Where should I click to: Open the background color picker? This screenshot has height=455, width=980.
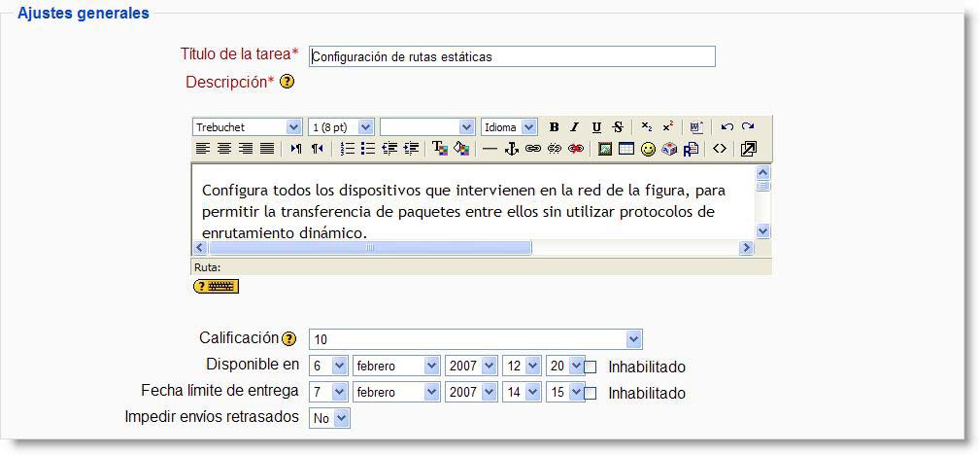461,149
